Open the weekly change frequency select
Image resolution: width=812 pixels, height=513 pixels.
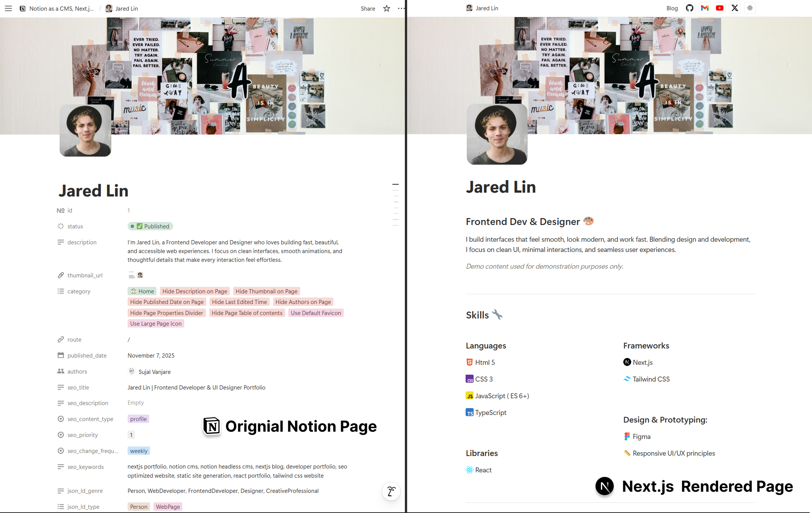[139, 451]
